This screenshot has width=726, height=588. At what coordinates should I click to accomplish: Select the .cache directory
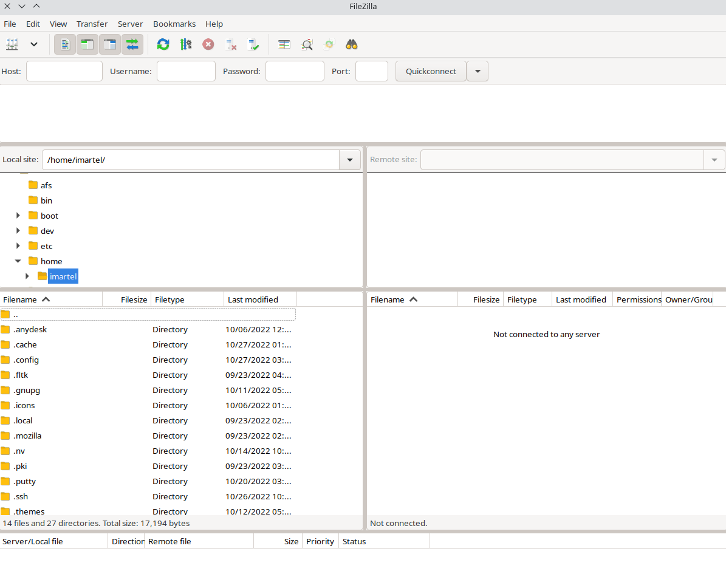point(148,345)
